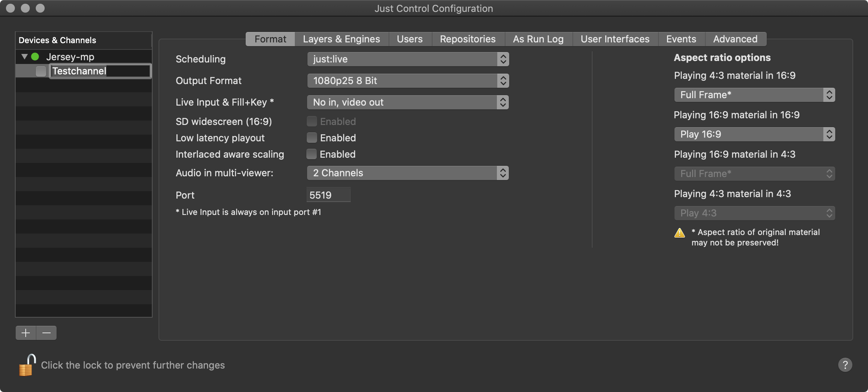Switch to the Users tab
The width and height of the screenshot is (868, 392).
[x=410, y=39]
